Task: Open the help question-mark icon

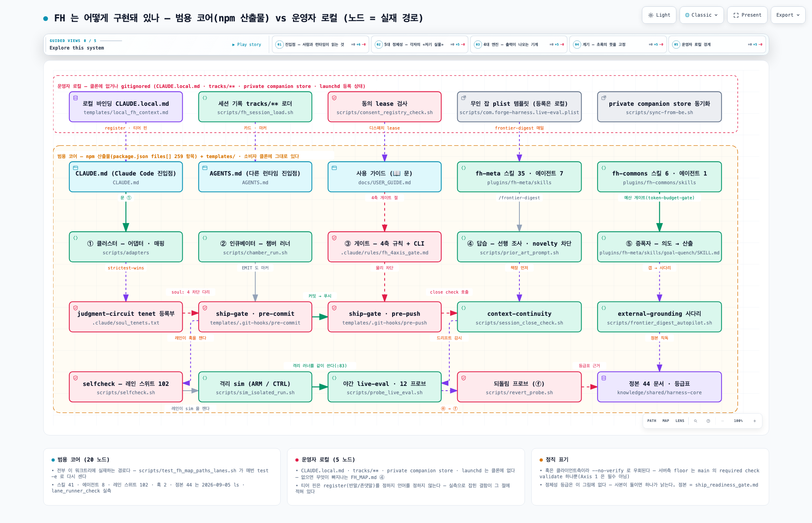Action: (708, 421)
